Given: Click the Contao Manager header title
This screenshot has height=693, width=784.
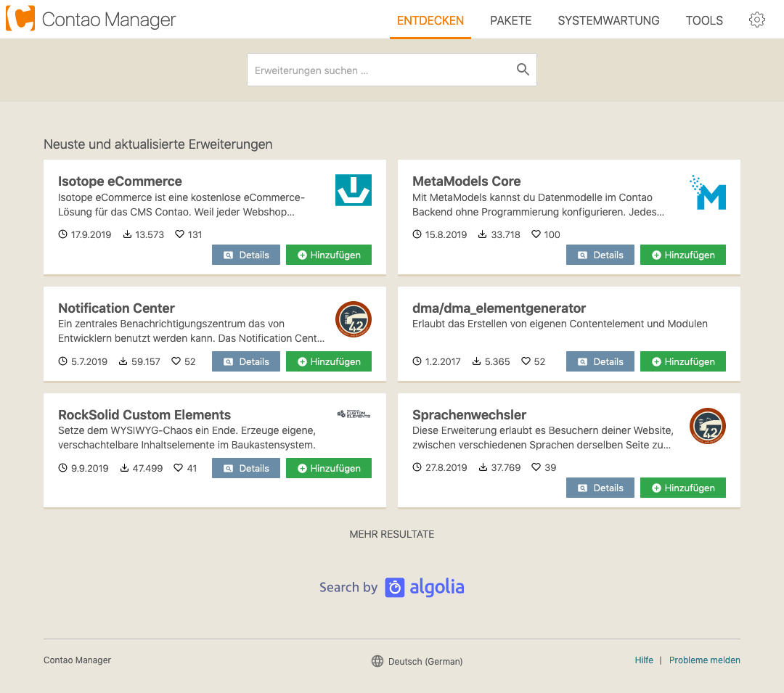Looking at the screenshot, I should [109, 20].
